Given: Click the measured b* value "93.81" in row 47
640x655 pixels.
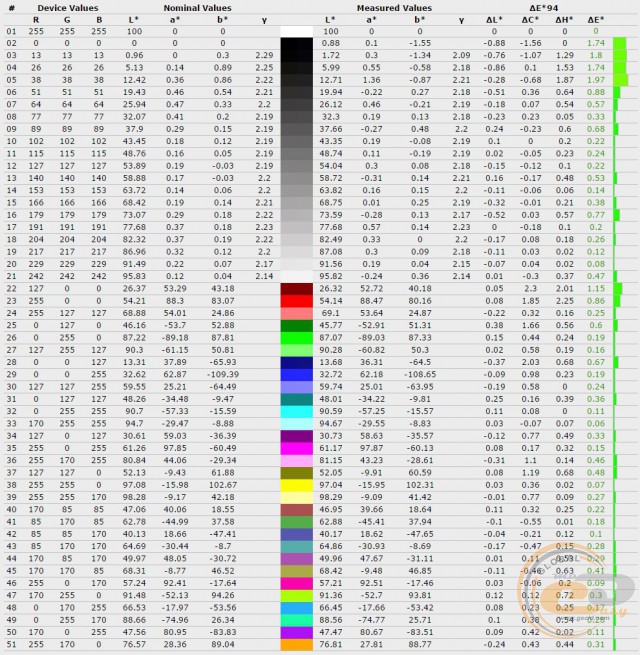Looking at the screenshot, I should click(x=420, y=596).
